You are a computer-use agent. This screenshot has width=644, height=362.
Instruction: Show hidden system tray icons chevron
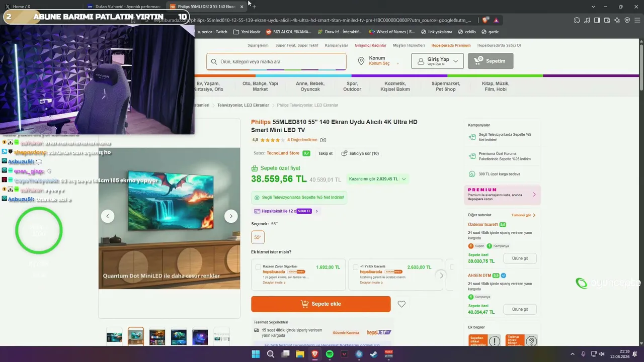(572, 354)
